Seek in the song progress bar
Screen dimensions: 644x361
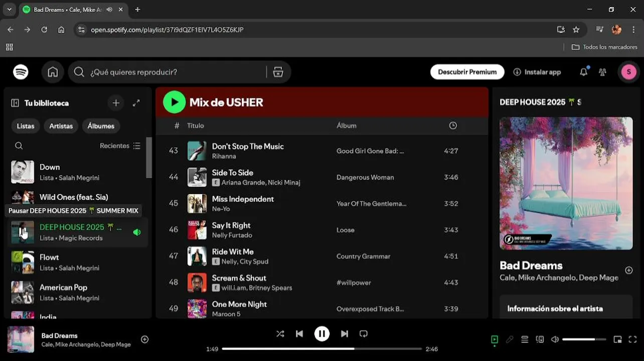click(322, 348)
